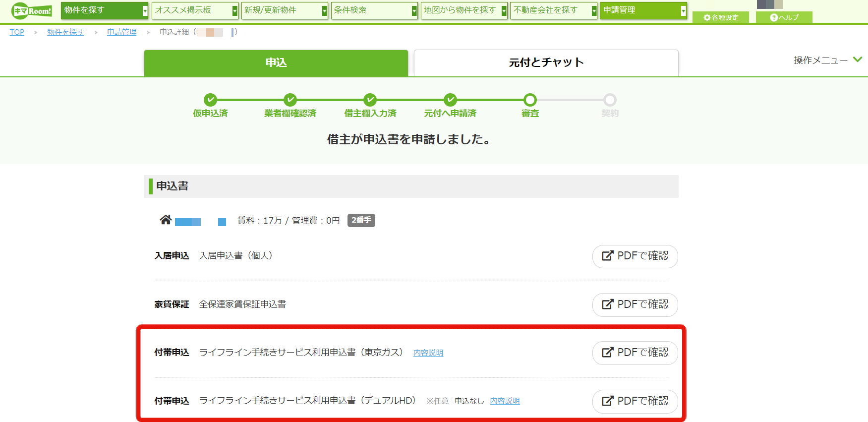Screen dimensions: 868x422
Task: Click the 審査 step circle
Action: click(x=530, y=100)
